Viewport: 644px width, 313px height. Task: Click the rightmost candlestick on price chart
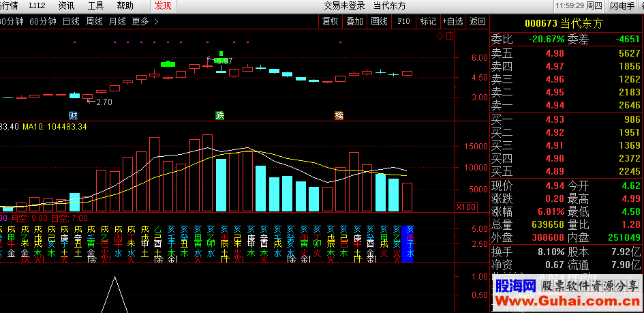coord(407,73)
